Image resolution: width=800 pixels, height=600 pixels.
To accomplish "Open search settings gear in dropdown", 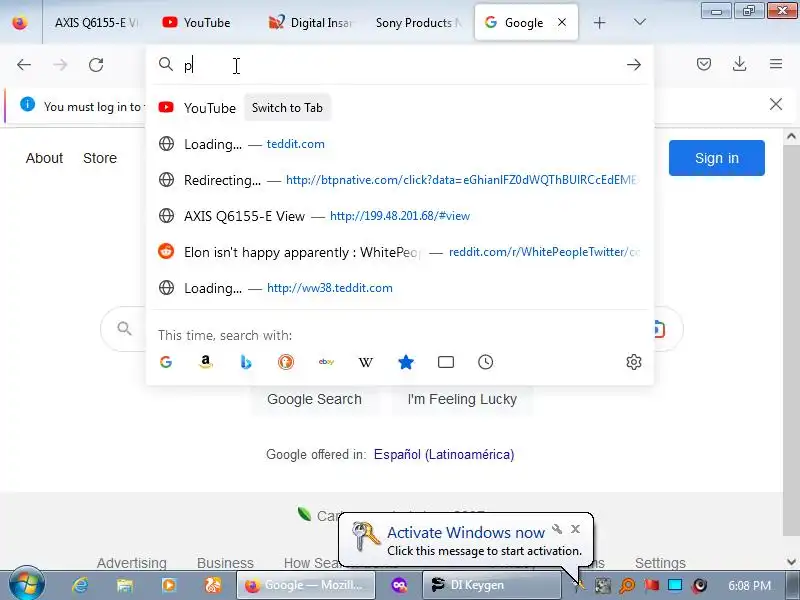I will point(634,362).
